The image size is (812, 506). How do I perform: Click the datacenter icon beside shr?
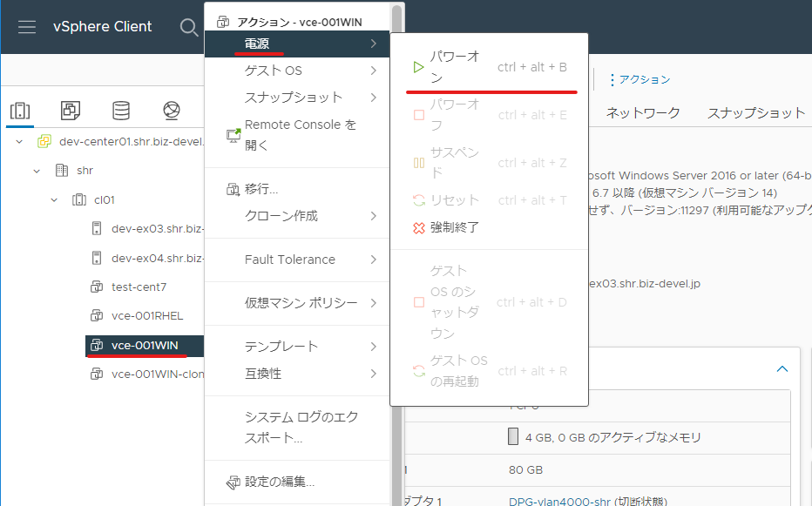62,171
